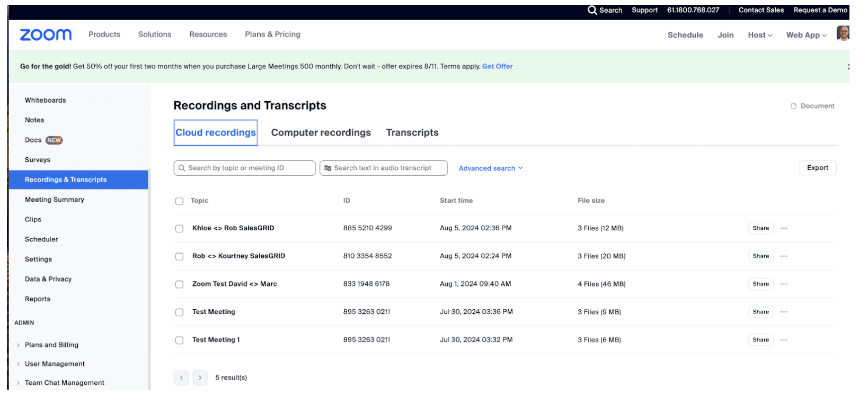Open the Resources menu
Screen dimensions: 868x396
208,34
